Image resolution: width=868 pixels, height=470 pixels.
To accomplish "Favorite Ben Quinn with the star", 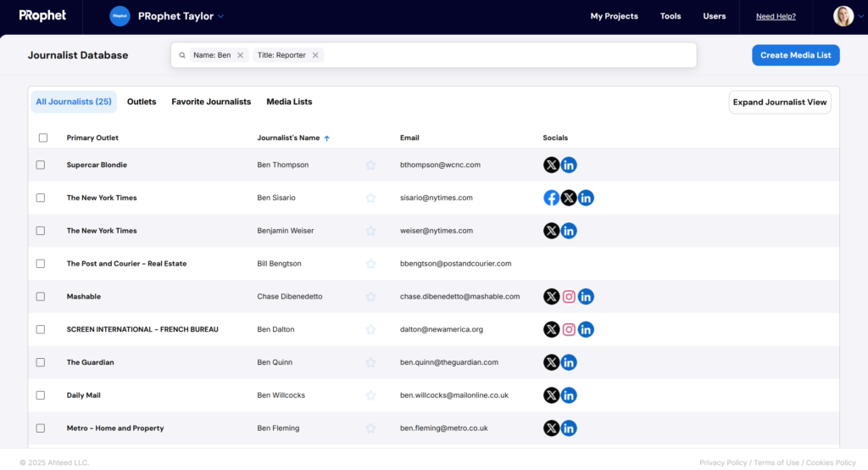I will coord(370,362).
